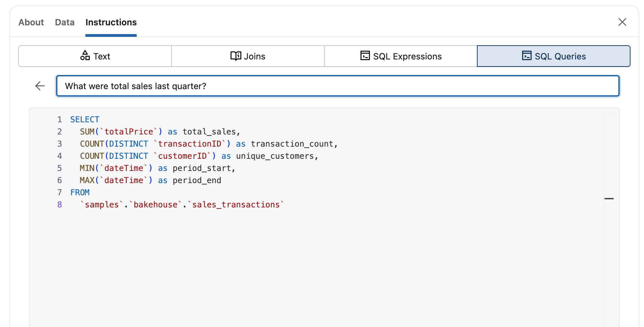Switch to the Joins category
This screenshot has width=644, height=327.
click(x=248, y=56)
